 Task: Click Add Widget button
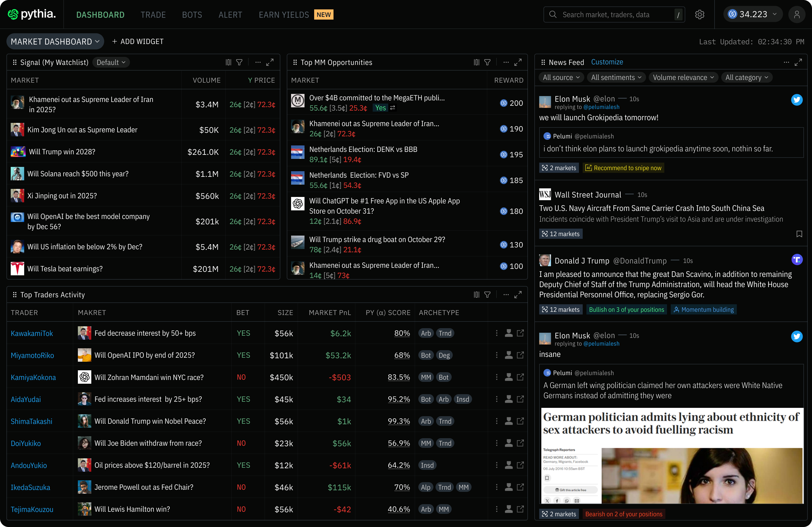point(138,42)
